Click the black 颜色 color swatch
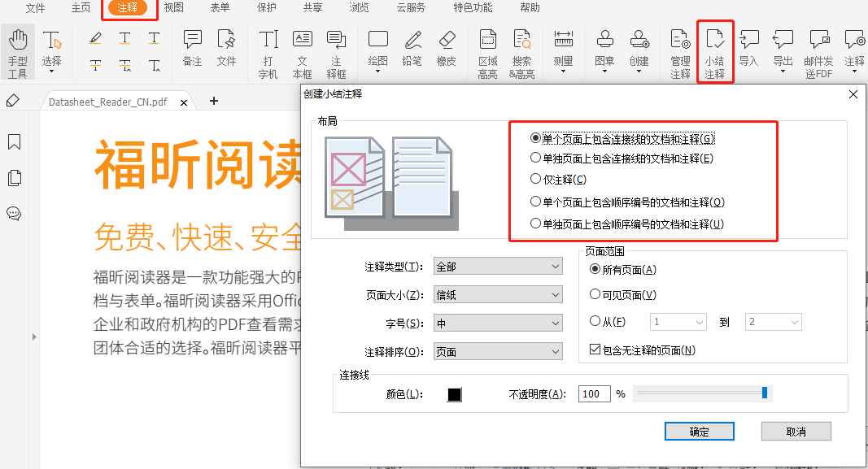 point(455,394)
